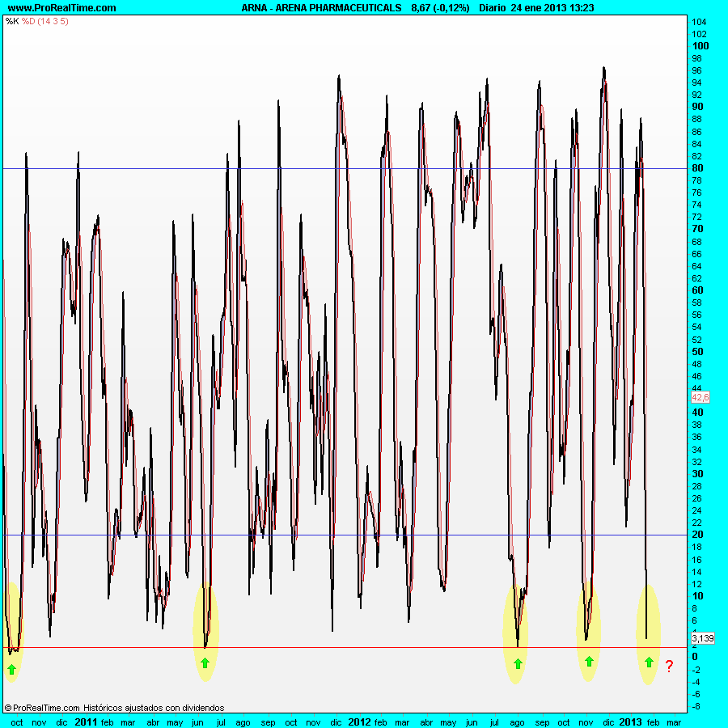Select the %D (14 3 5) indicator label
728x728 pixels.
click(45, 21)
